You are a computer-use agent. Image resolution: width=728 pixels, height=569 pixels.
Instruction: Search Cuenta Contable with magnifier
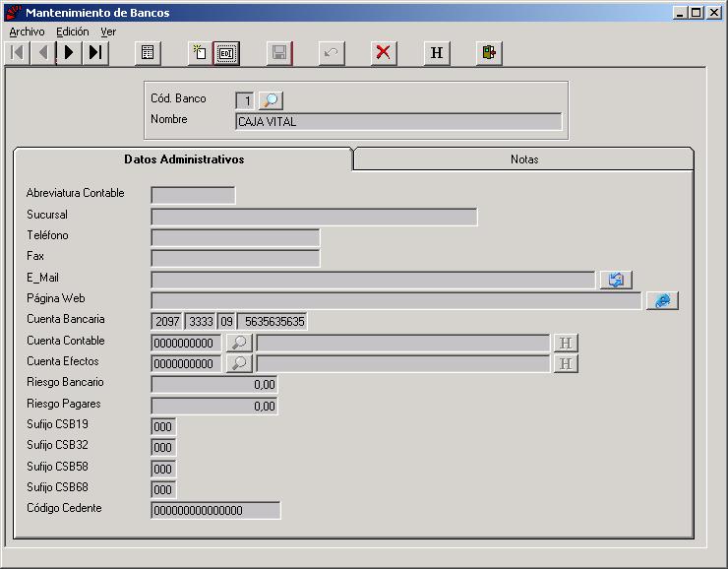click(239, 343)
